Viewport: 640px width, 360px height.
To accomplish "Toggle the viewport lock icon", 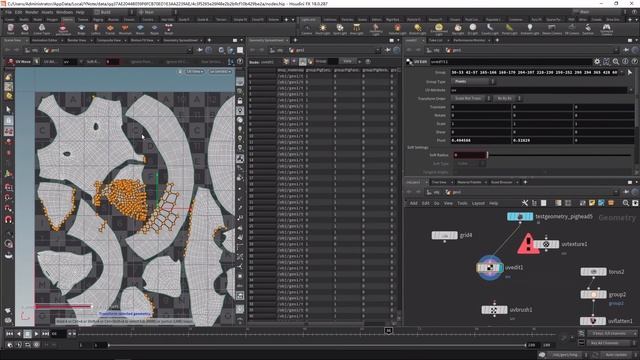I will [240, 100].
